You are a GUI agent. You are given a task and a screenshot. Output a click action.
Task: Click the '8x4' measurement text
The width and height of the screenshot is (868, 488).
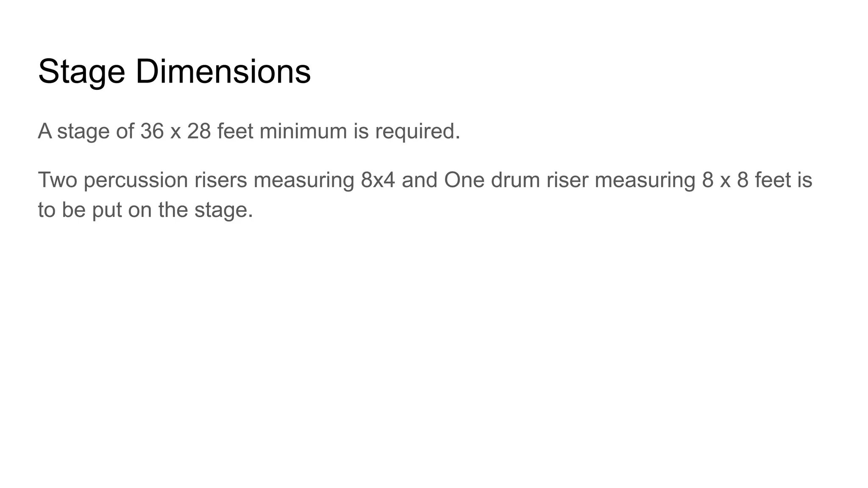pos(378,180)
